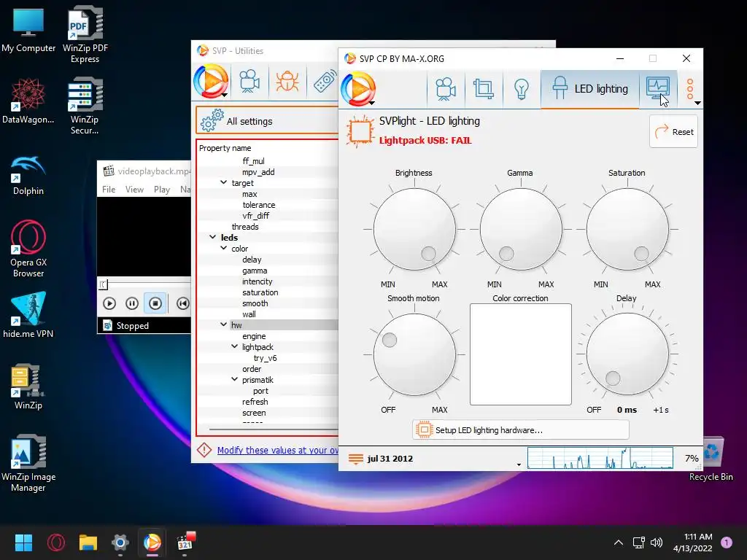Collapse the color tree node
This screenshot has height=560, width=747.
click(223, 248)
